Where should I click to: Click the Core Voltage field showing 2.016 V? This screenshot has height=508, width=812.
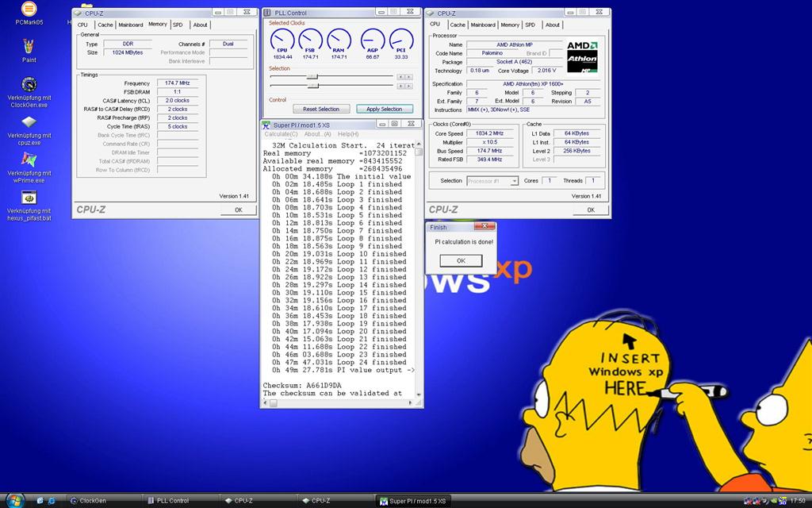pyautogui.click(x=546, y=71)
